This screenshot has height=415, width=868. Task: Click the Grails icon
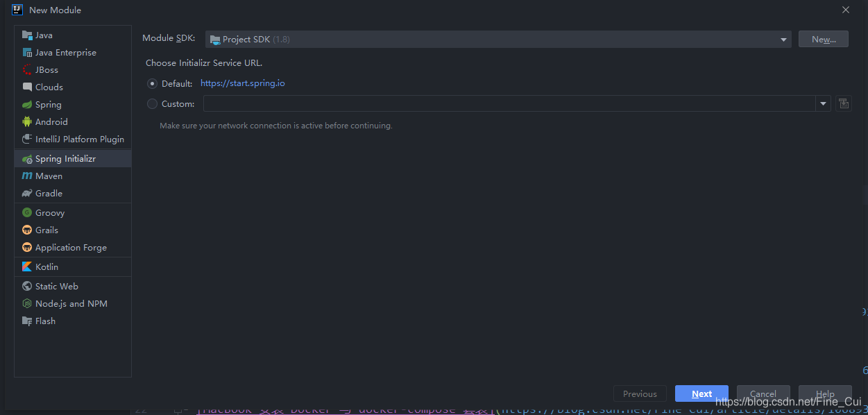[x=27, y=230]
